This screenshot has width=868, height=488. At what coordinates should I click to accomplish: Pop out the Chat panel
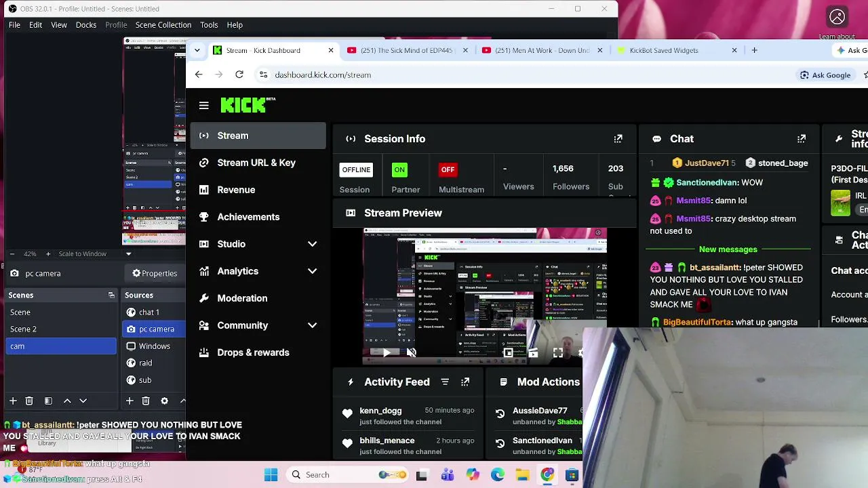click(x=802, y=139)
